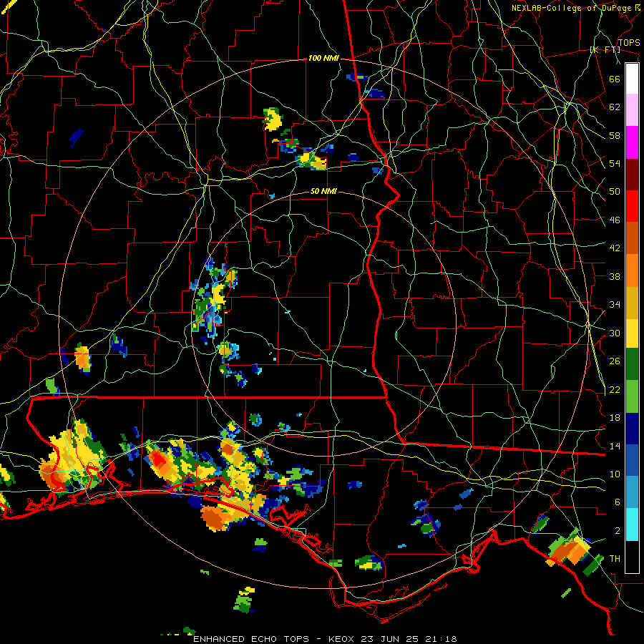The image size is (644, 644).
Task: Select the bright orange legend swatch
Action: [632, 270]
